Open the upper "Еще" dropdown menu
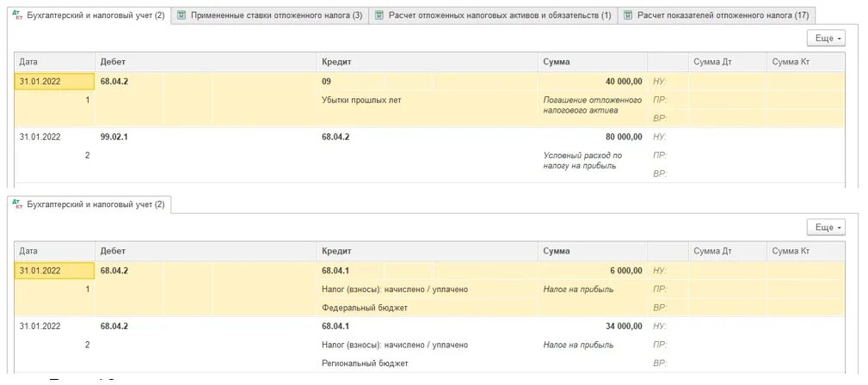868x385 pixels. 825,39
